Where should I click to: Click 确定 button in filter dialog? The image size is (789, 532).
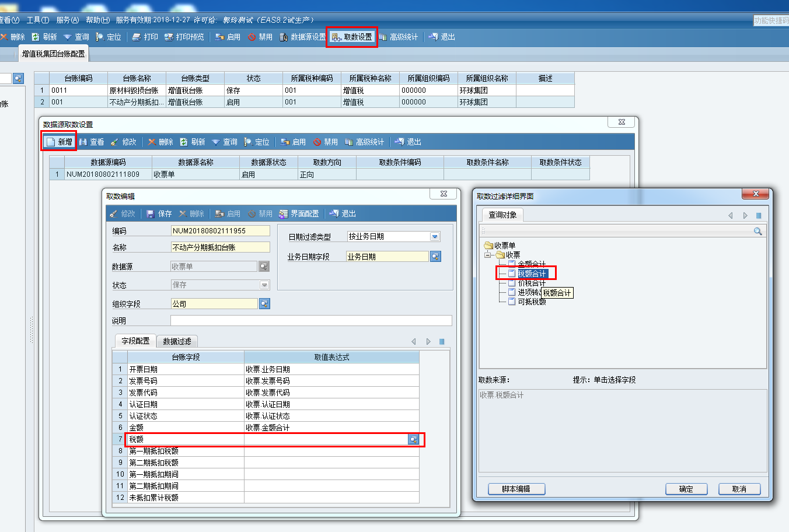tap(686, 489)
